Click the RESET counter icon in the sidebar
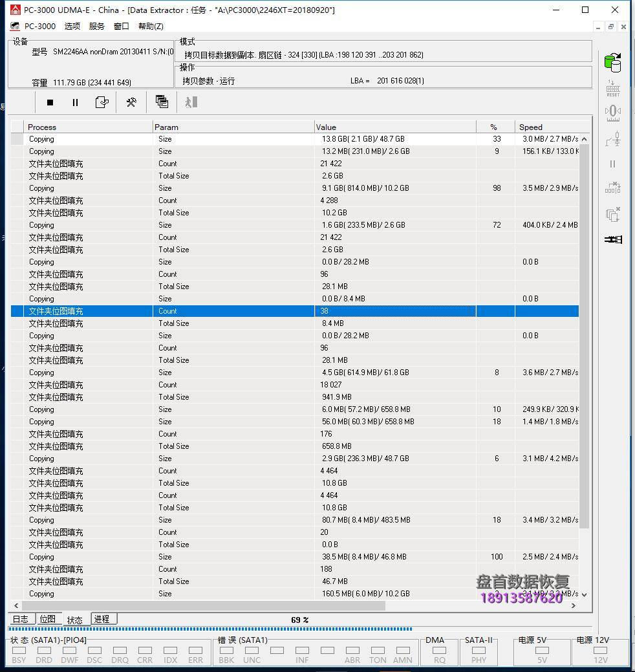635x672 pixels. click(612, 86)
